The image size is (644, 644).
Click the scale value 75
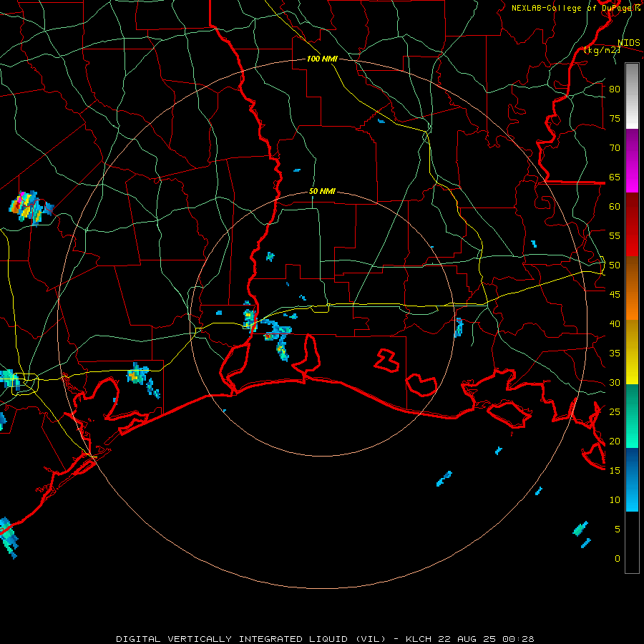coord(615,118)
